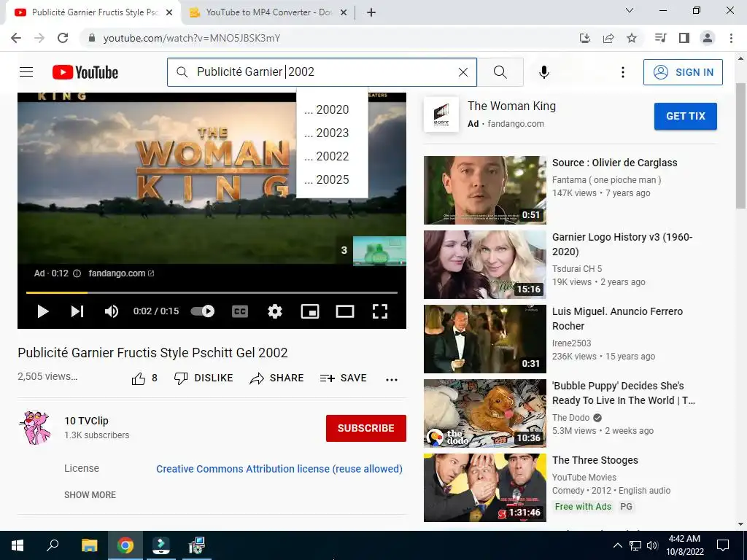
Task: Click GET TIX ad button
Action: tap(685, 116)
